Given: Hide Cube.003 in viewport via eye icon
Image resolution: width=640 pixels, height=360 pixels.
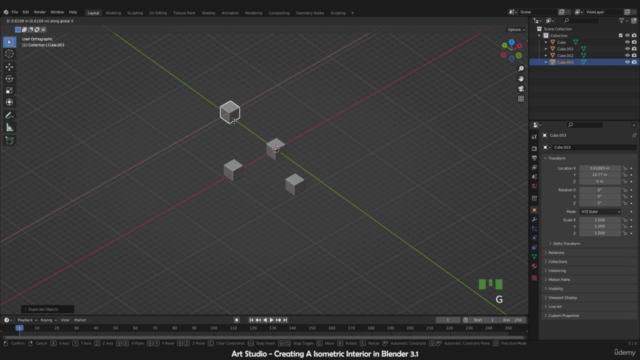Looking at the screenshot, I should 627,62.
